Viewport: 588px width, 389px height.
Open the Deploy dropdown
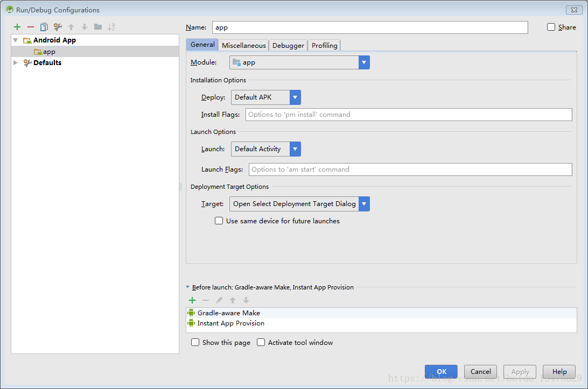(295, 97)
